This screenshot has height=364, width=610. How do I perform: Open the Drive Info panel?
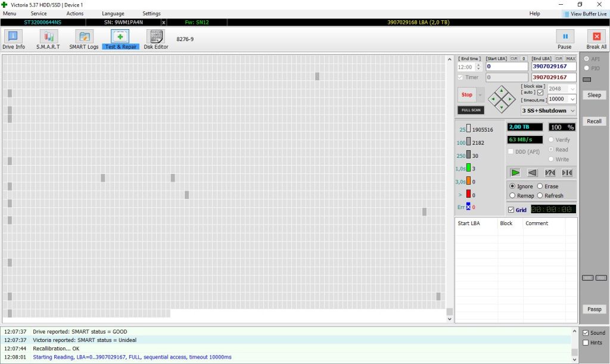click(14, 40)
